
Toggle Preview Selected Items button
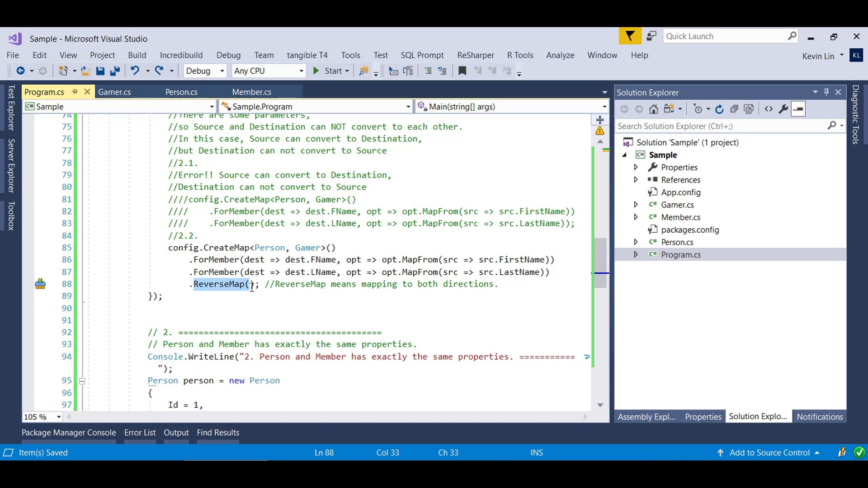[x=798, y=109]
